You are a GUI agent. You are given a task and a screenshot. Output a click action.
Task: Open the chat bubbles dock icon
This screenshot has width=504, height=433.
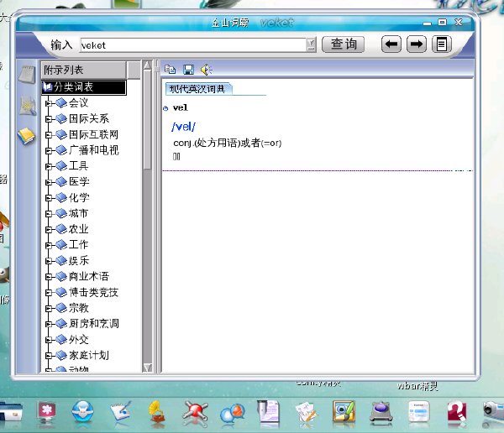pos(232,414)
